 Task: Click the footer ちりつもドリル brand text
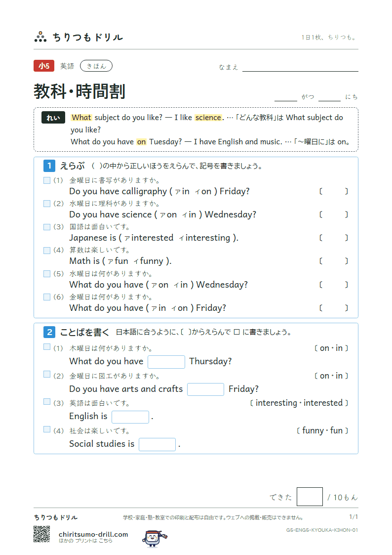tap(55, 517)
